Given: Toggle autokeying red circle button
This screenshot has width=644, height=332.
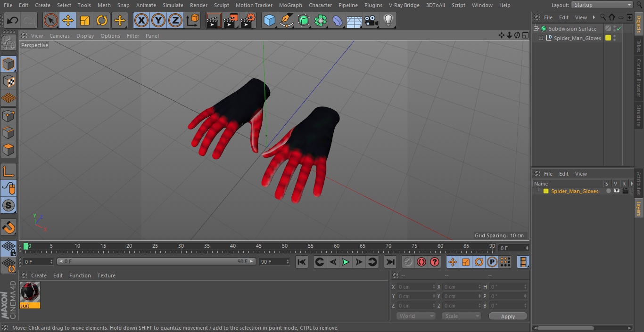Looking at the screenshot, I should click(x=421, y=262).
